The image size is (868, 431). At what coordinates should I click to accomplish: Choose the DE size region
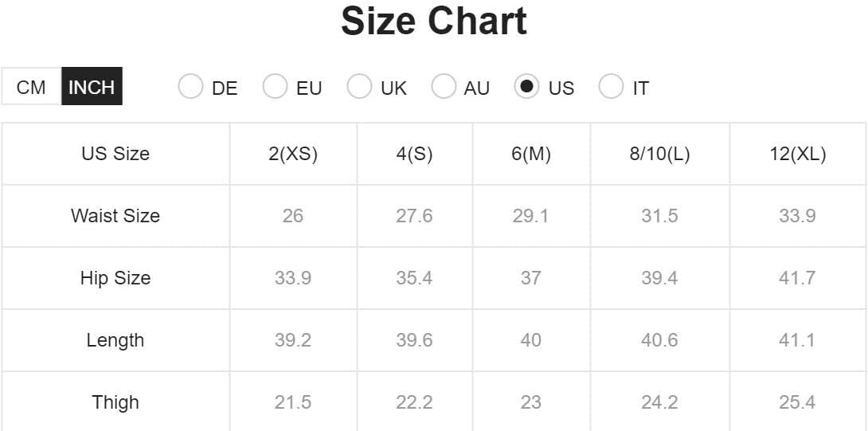click(x=191, y=87)
